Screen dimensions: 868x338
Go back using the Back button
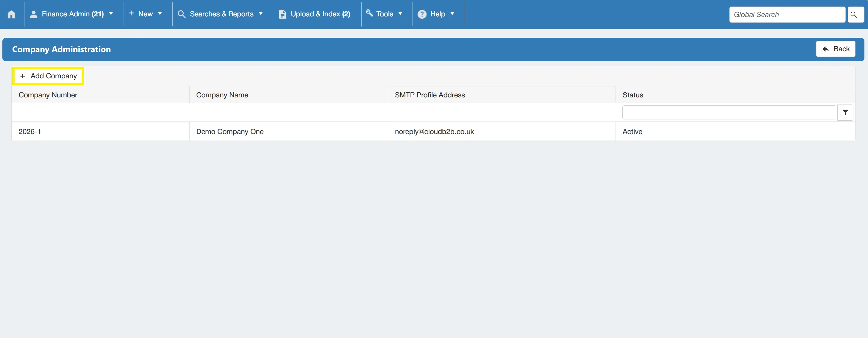tap(836, 49)
